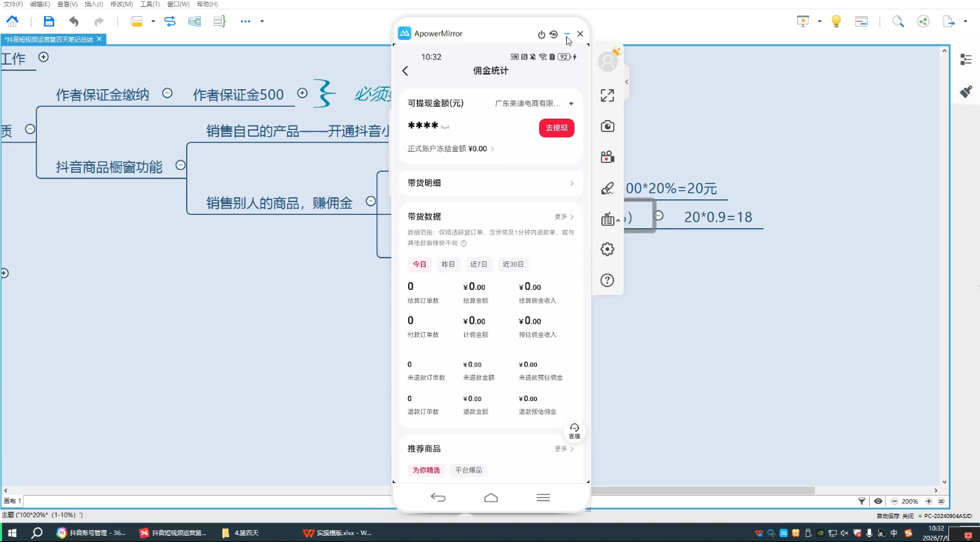Open the outline panel icon on right sidebar
The height and width of the screenshot is (542, 980).
click(x=966, y=60)
